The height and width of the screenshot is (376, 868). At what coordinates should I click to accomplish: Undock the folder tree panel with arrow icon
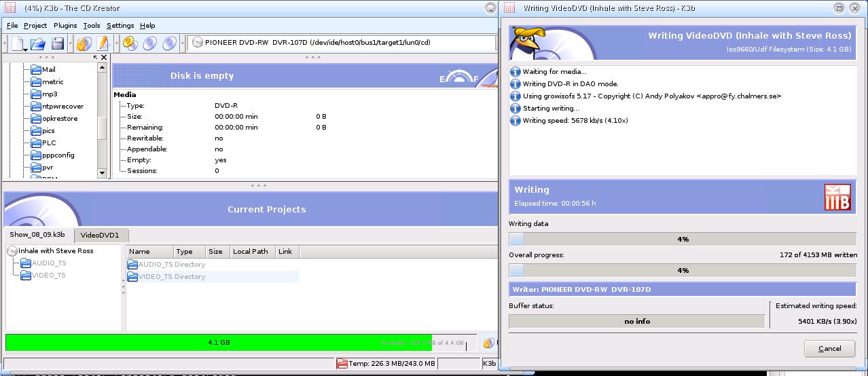pos(96,58)
